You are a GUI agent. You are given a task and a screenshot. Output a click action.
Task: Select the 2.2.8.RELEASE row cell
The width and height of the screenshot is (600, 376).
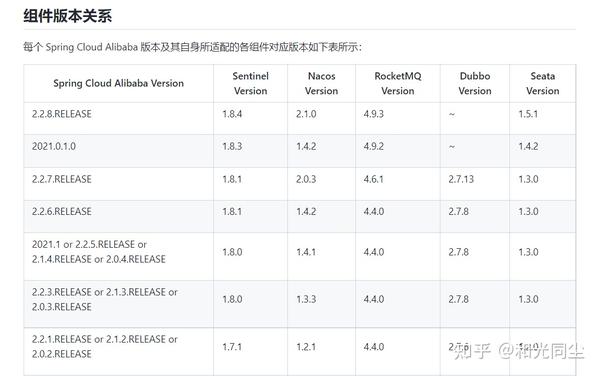pos(62,114)
